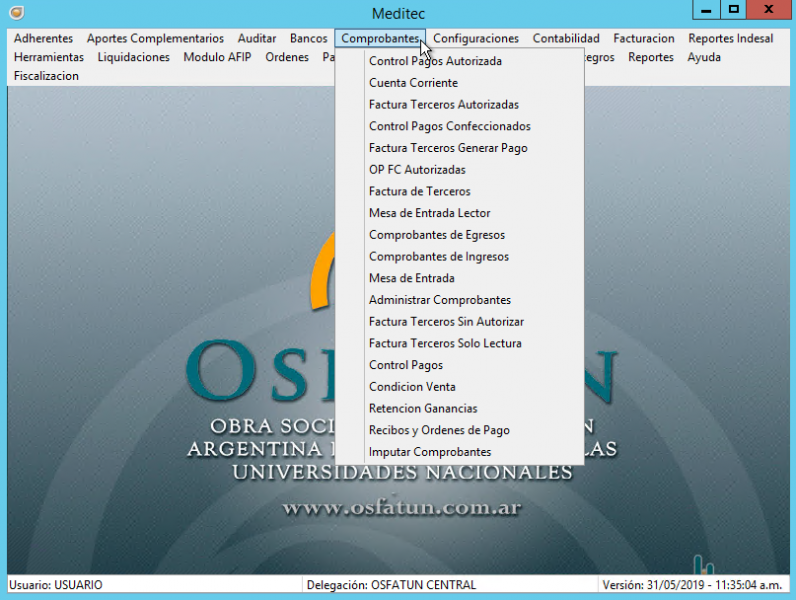Open Recibos y Ordenes de Pago
The height and width of the screenshot is (600, 796).
tap(460, 430)
